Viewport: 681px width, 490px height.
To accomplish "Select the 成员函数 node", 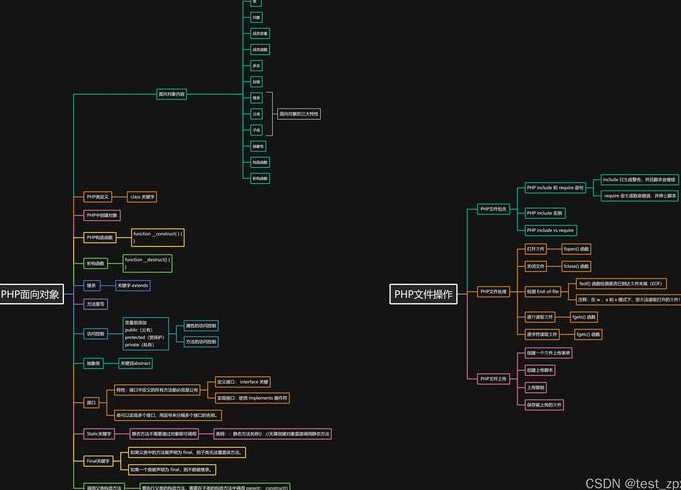I will pyautogui.click(x=260, y=50).
